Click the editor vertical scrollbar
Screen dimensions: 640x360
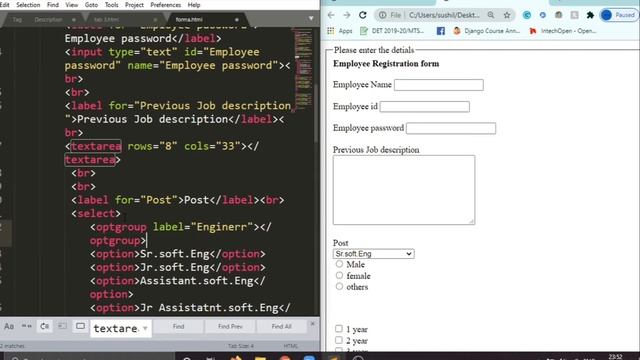pos(317,112)
